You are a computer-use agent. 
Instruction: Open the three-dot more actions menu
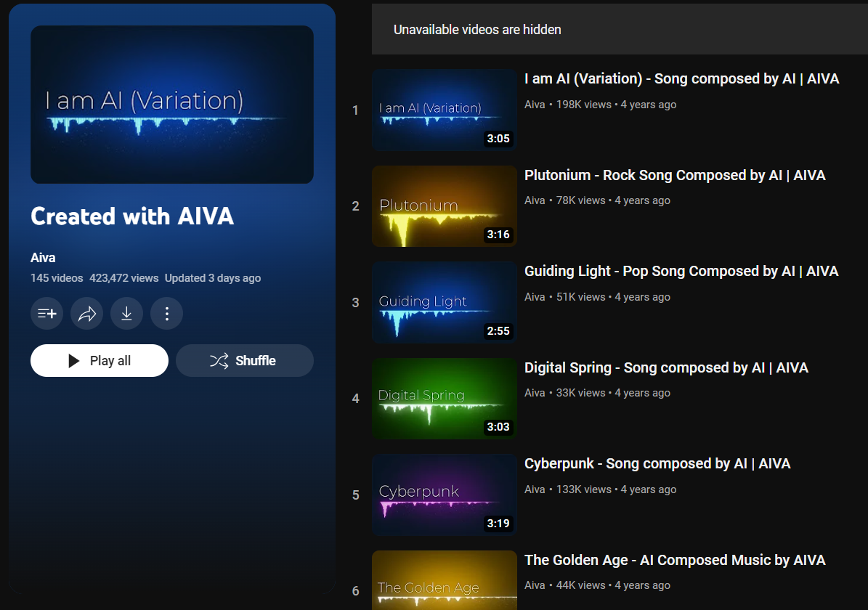166,314
